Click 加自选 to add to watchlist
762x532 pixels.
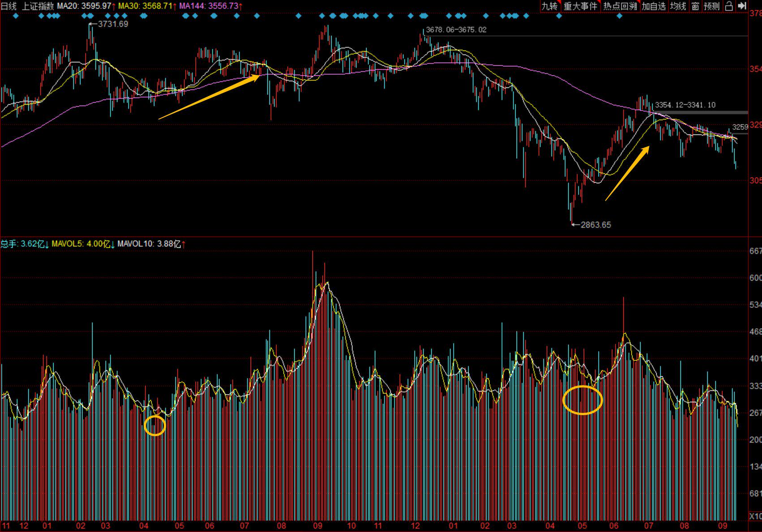click(654, 6)
